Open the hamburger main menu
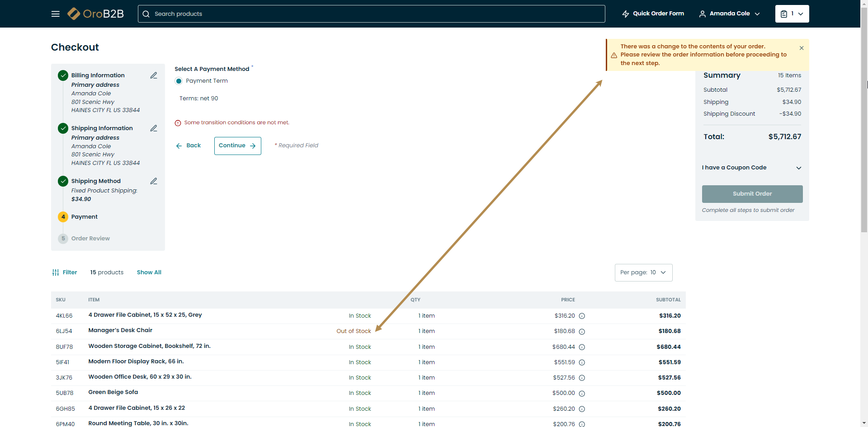This screenshot has width=868, height=427. pos(56,14)
